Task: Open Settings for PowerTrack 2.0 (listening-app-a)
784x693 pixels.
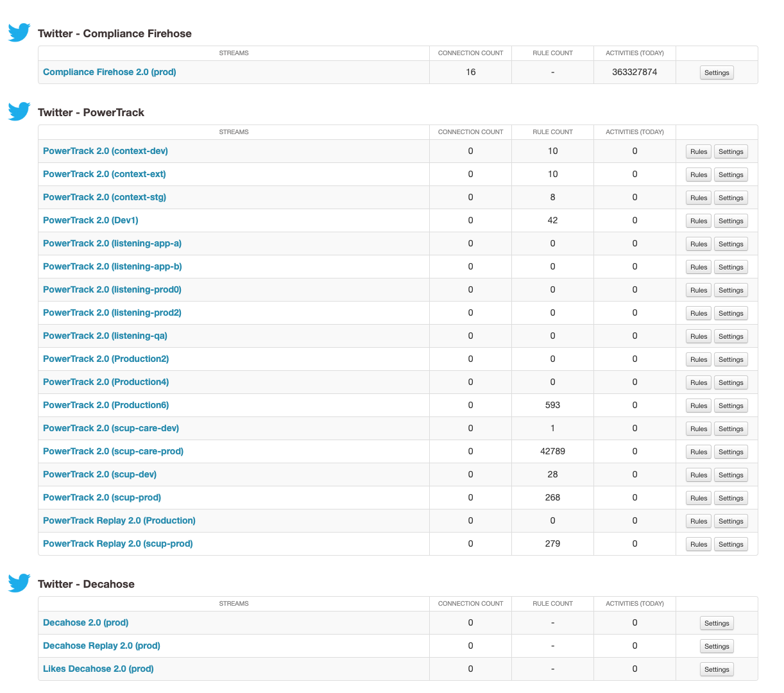Action: click(x=731, y=244)
